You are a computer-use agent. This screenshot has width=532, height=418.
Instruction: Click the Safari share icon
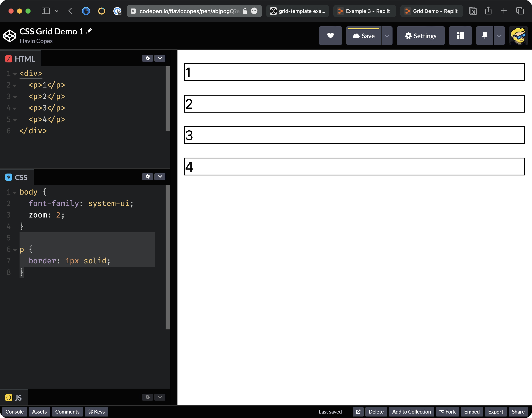(x=488, y=11)
